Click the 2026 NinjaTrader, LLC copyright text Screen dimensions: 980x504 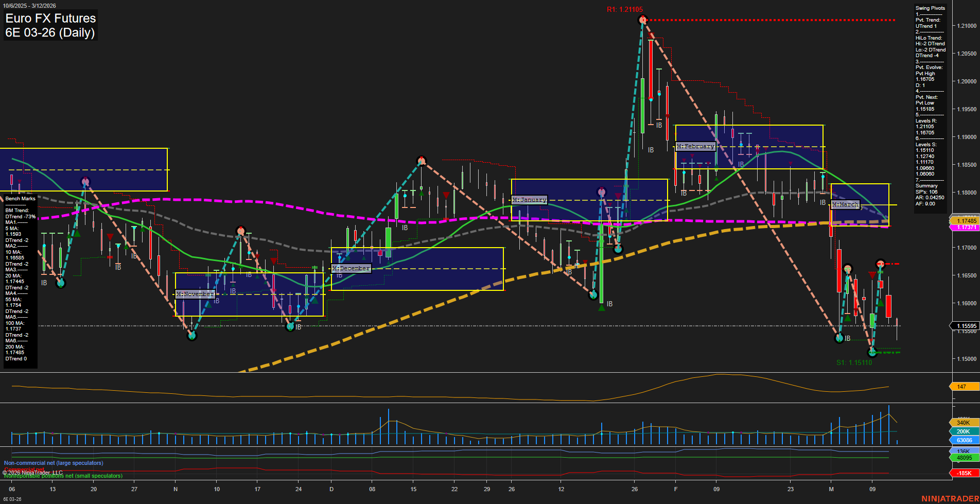pos(32,473)
